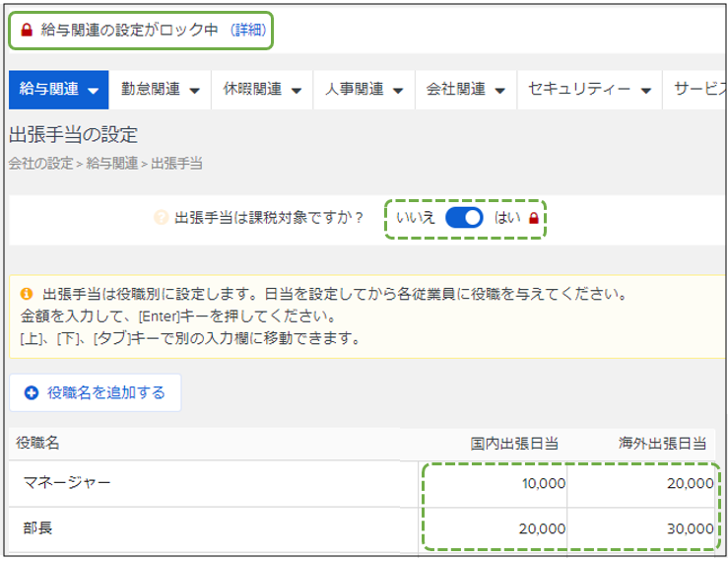Open the 人事関連 menu
This screenshot has width=728, height=561.
pos(364,89)
